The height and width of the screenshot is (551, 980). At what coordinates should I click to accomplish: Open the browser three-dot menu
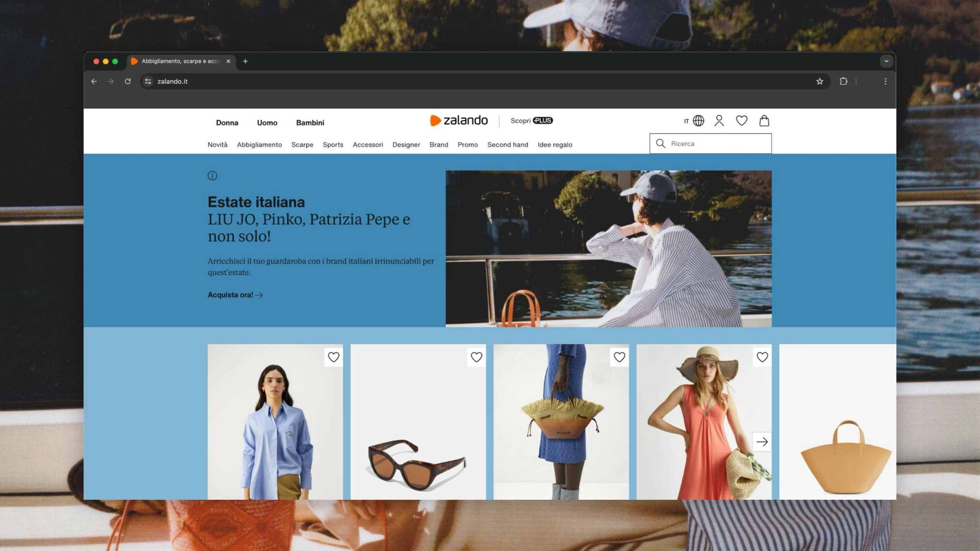coord(885,81)
